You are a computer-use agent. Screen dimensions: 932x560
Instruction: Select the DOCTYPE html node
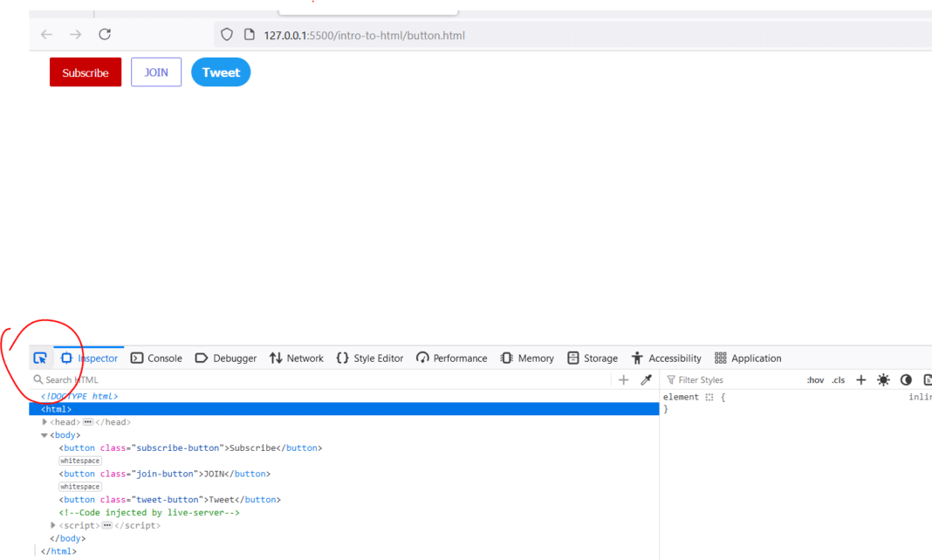(79, 396)
